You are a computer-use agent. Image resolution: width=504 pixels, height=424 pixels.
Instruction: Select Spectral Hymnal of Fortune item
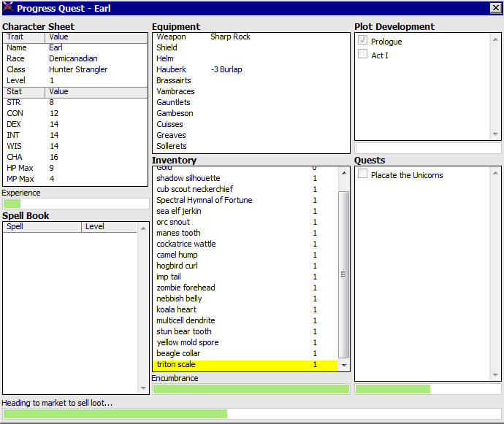(245, 200)
